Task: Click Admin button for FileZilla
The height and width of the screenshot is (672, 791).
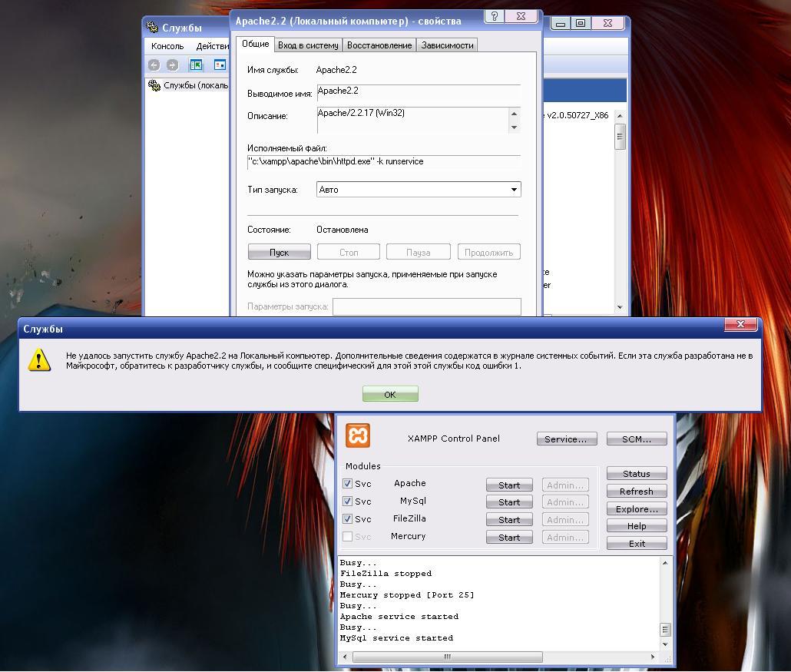Action: coord(565,520)
